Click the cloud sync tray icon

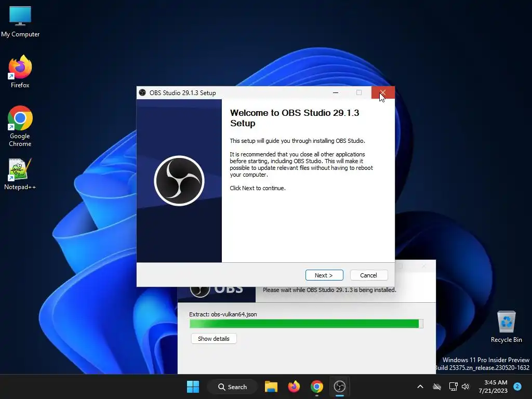(437, 387)
